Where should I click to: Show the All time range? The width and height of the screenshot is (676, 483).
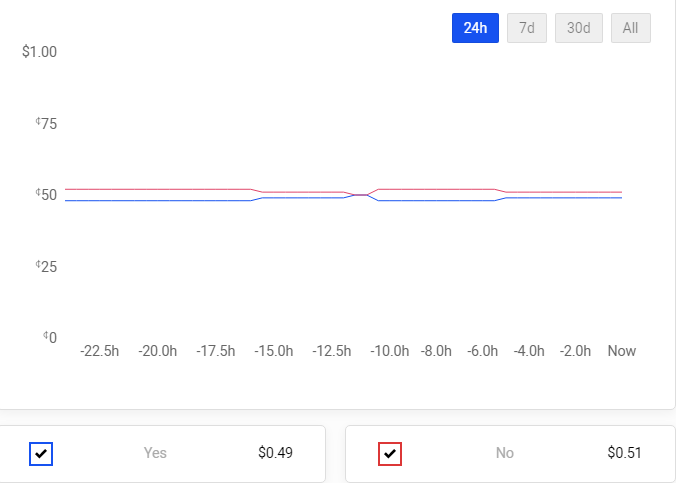(631, 28)
